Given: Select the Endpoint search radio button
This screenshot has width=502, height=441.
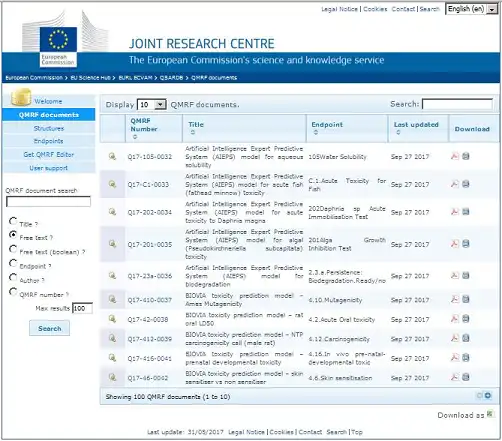Looking at the screenshot, I should 13,263.
